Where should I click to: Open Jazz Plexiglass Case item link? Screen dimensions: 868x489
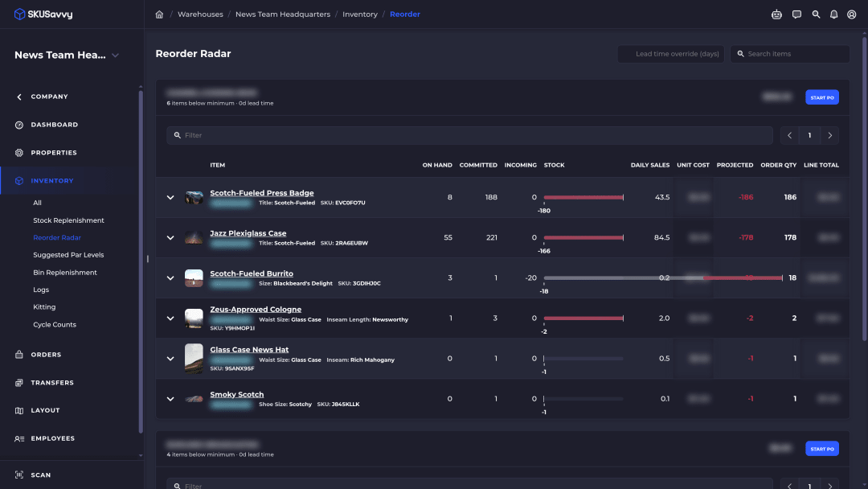coord(248,233)
